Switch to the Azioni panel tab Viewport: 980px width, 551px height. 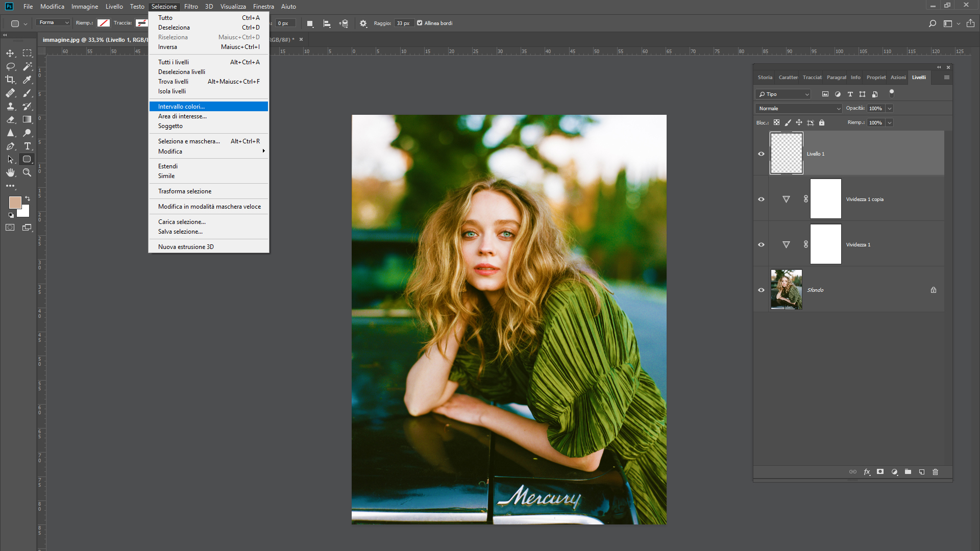click(x=898, y=77)
